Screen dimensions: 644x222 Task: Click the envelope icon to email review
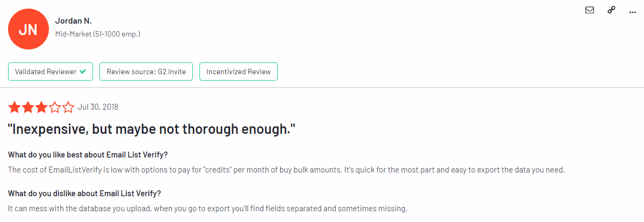coord(590,10)
